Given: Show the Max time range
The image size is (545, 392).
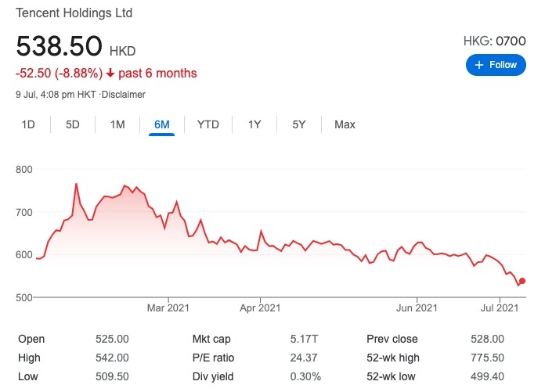Looking at the screenshot, I should click(x=345, y=124).
